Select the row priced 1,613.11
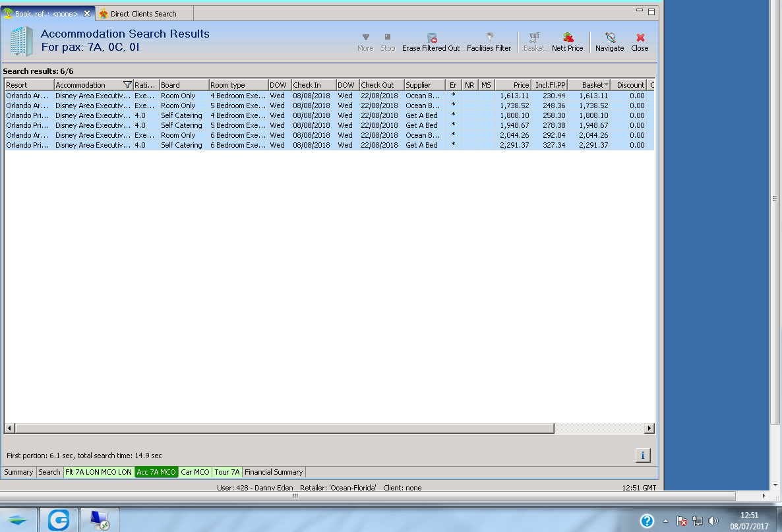 329,96
